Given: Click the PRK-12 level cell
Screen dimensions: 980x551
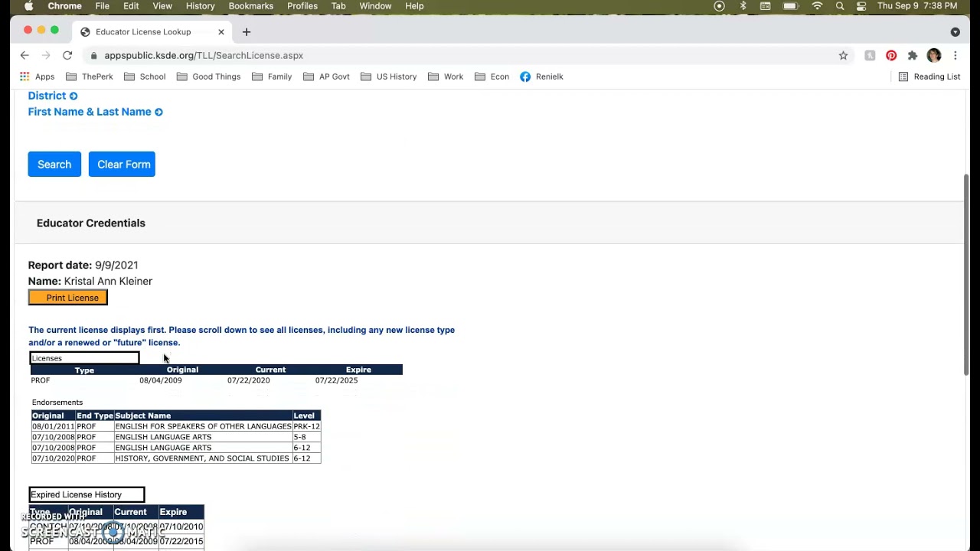Looking at the screenshot, I should pyautogui.click(x=306, y=426).
